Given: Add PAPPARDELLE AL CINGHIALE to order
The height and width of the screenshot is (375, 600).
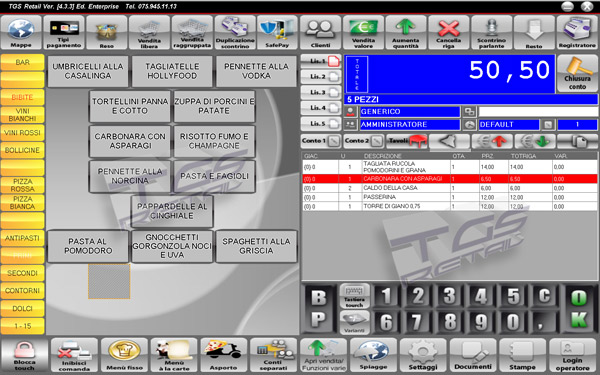Looking at the screenshot, I should coord(172,211).
